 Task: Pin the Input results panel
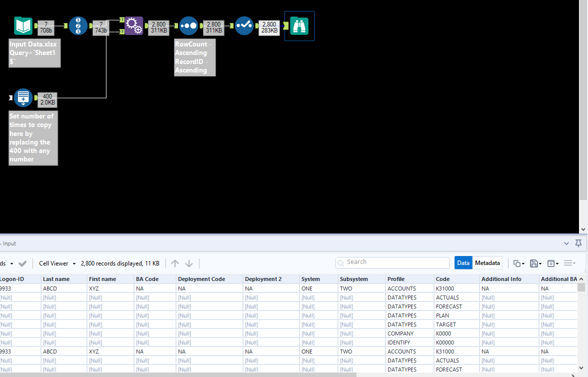578,243
